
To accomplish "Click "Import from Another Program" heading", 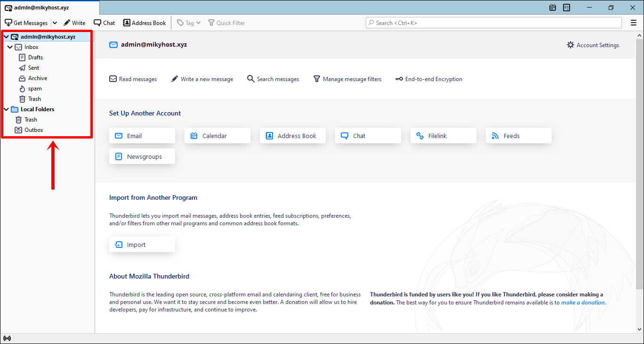I will [153, 197].
